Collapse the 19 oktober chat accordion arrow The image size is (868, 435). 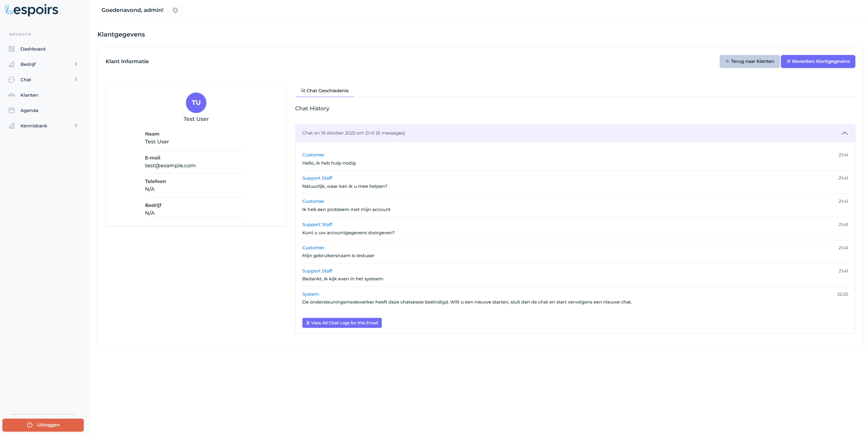point(844,133)
